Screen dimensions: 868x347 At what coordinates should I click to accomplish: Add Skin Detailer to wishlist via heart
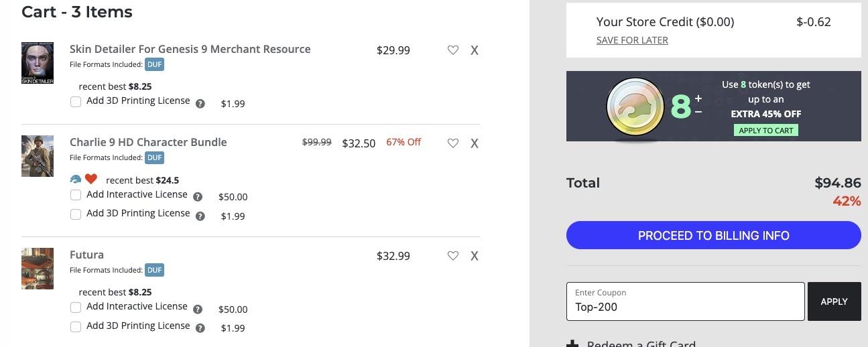(453, 50)
